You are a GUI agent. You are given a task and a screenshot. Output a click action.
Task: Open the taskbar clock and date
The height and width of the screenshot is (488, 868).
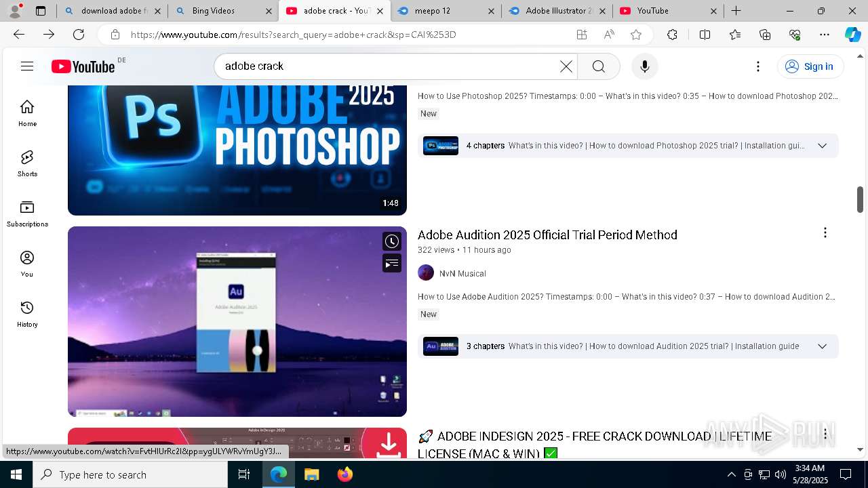tap(809, 474)
